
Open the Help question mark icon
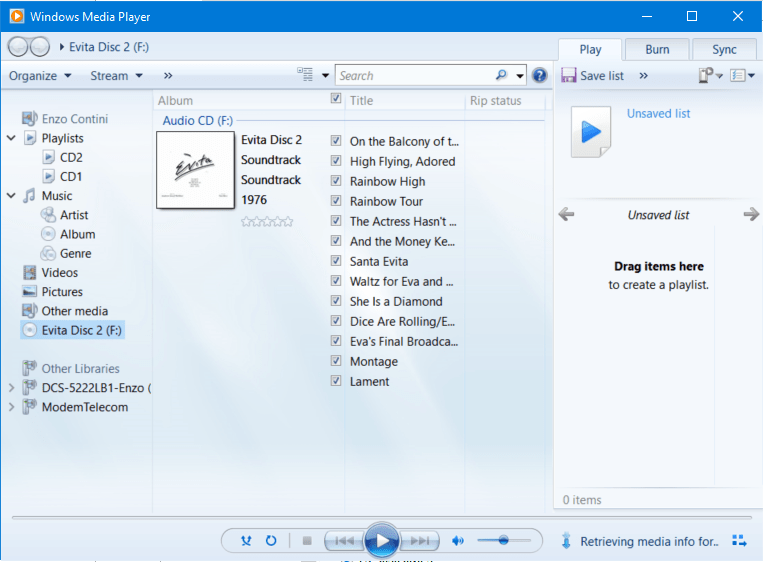[540, 75]
